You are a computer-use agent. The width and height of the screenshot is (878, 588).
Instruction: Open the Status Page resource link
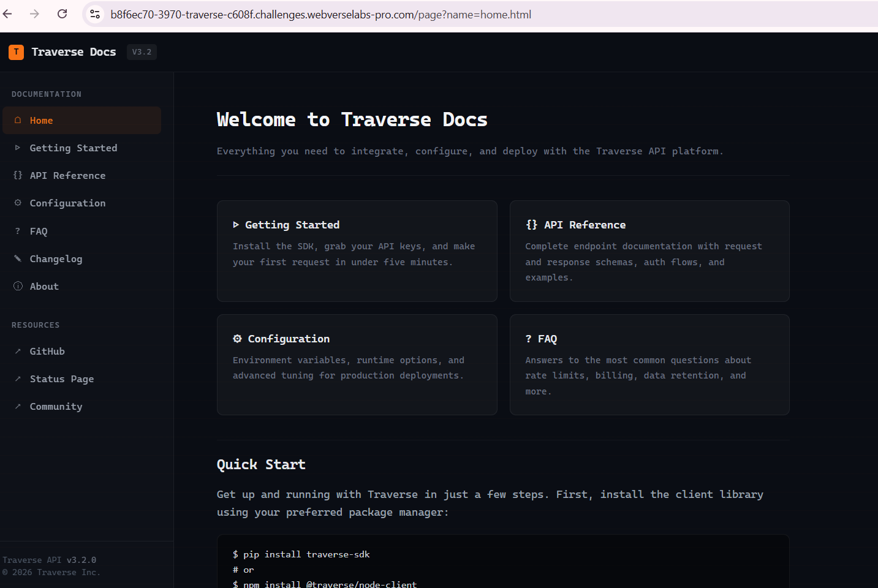pos(61,379)
